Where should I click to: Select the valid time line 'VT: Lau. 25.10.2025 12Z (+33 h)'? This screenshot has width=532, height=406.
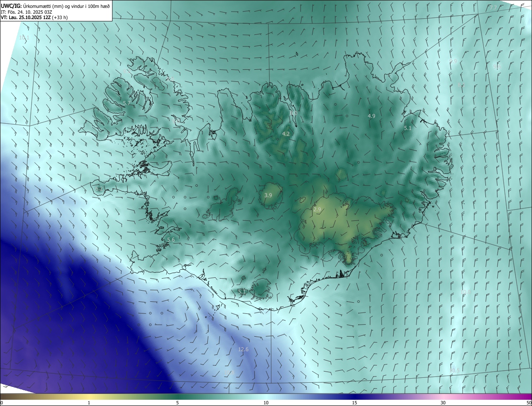[x=34, y=17]
